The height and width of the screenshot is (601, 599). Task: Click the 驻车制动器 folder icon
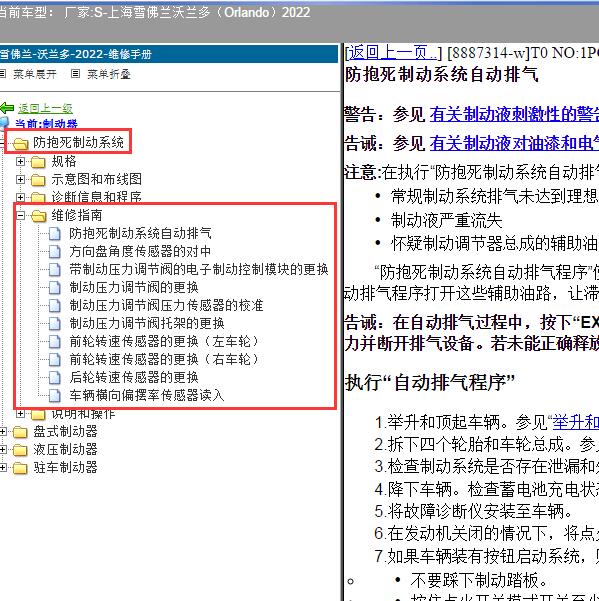pyautogui.click(x=20, y=468)
